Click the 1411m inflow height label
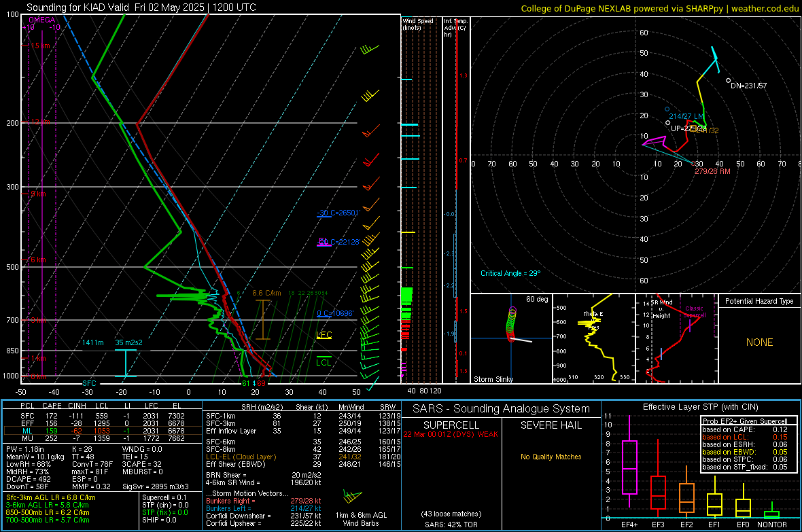 [92, 342]
